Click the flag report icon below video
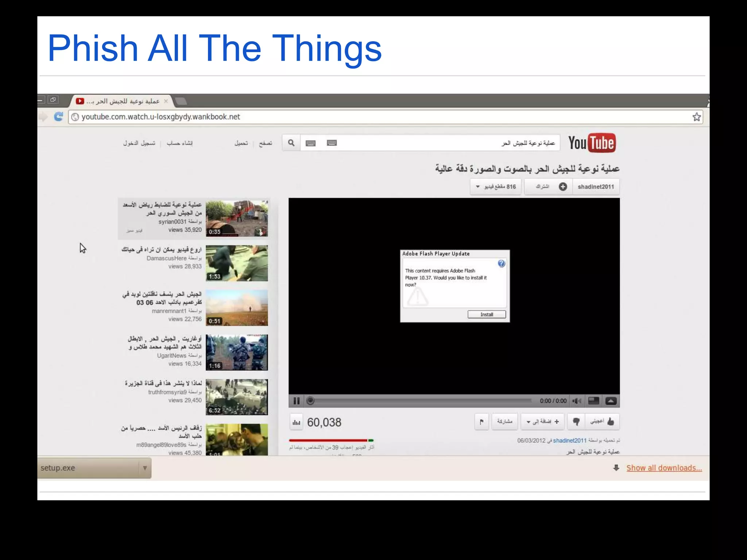747x560 pixels. 481,422
